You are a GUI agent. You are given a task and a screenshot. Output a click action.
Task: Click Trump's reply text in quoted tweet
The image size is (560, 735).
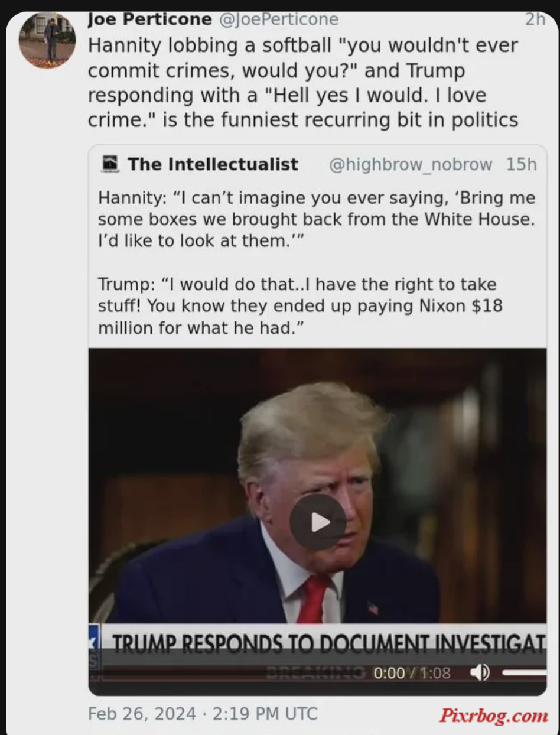[301, 305]
